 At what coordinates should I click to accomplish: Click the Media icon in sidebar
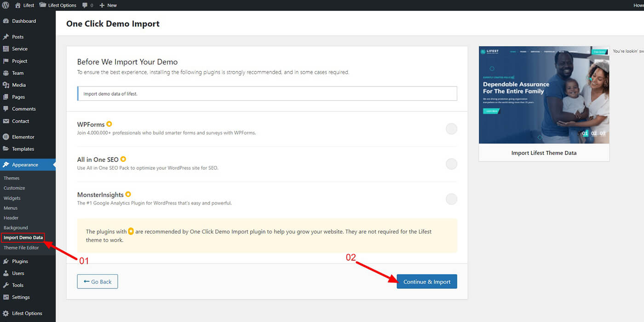point(6,85)
